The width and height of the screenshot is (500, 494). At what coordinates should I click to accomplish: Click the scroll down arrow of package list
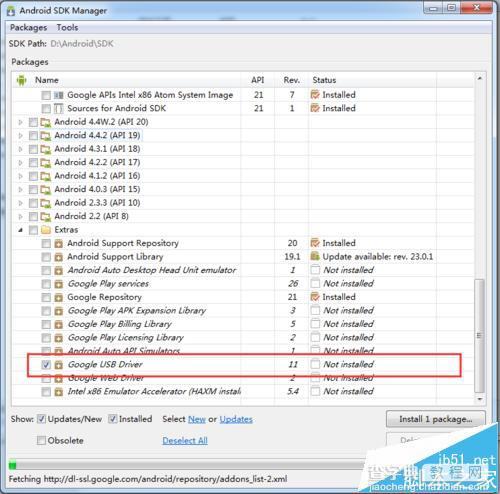[480, 399]
